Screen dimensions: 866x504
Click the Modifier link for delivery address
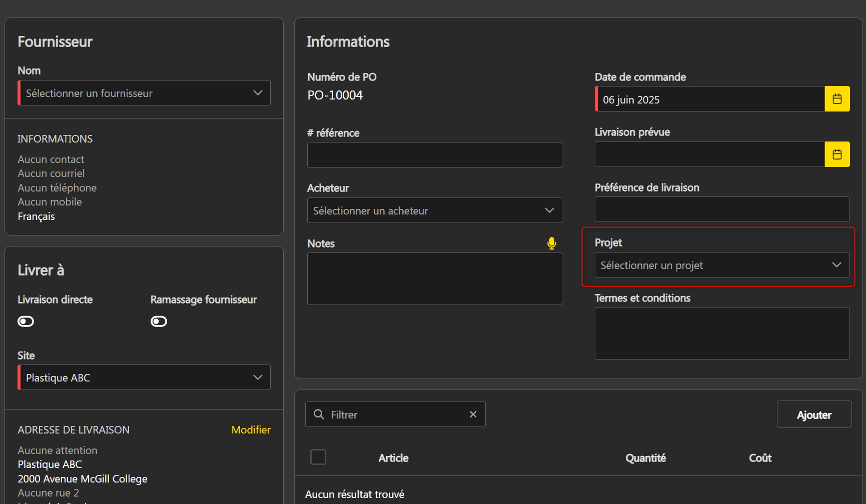[251, 429]
